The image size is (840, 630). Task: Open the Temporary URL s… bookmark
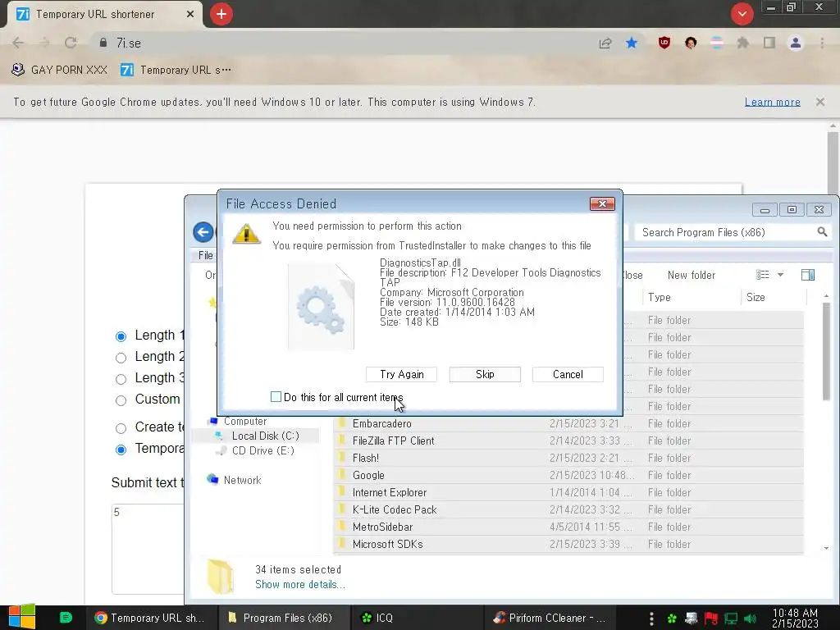click(176, 70)
